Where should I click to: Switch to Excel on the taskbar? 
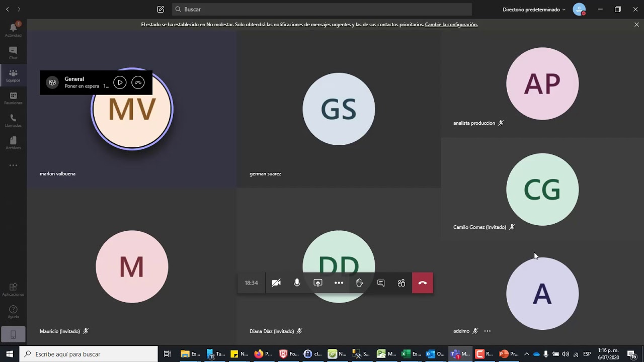[411, 354]
